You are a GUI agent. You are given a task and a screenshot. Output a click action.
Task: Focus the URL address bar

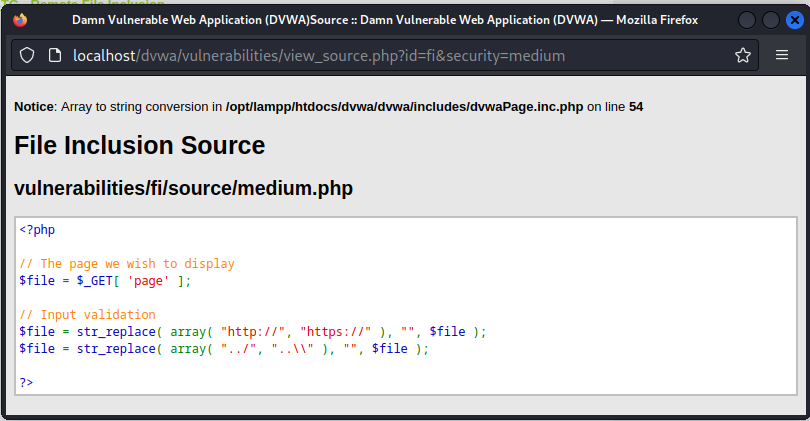[x=385, y=55]
